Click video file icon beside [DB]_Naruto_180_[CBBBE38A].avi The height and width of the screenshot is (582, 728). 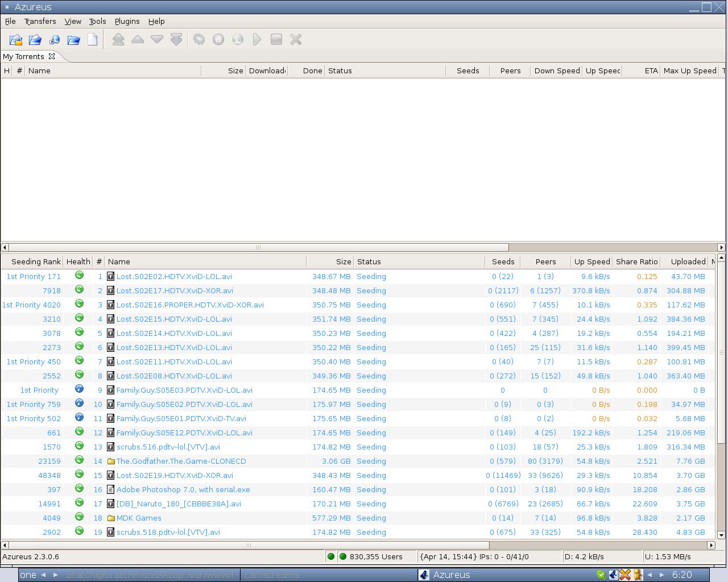point(111,504)
